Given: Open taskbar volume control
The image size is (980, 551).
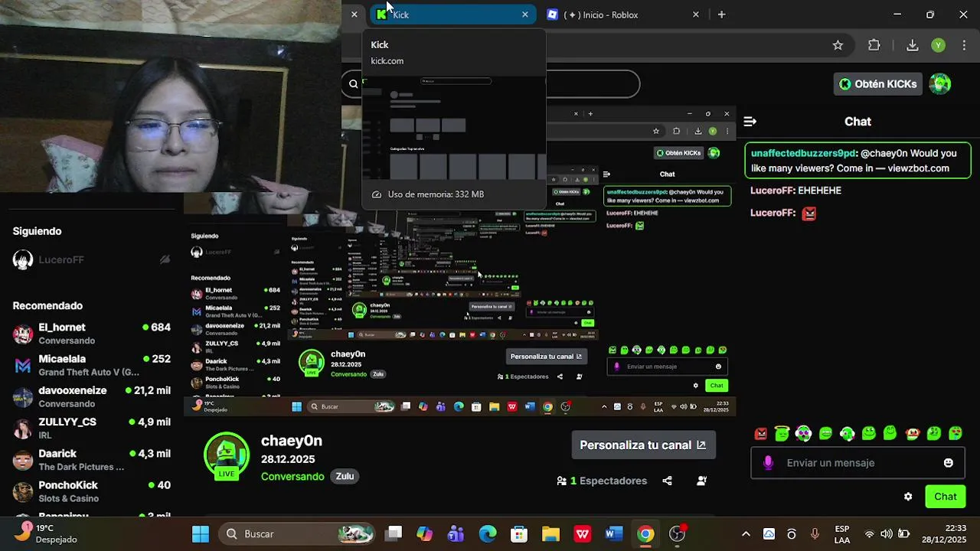Looking at the screenshot, I should (x=886, y=534).
